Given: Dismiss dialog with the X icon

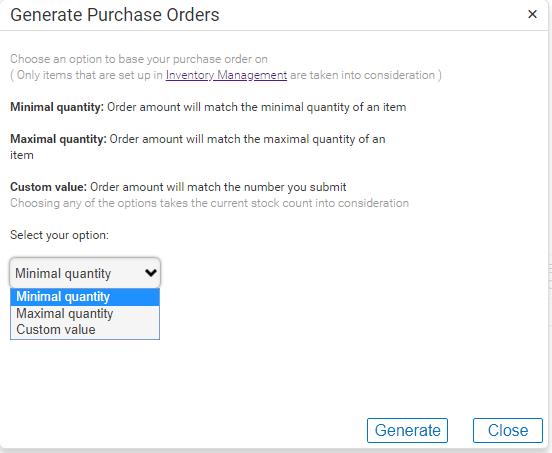Looking at the screenshot, I should pyautogui.click(x=532, y=14).
